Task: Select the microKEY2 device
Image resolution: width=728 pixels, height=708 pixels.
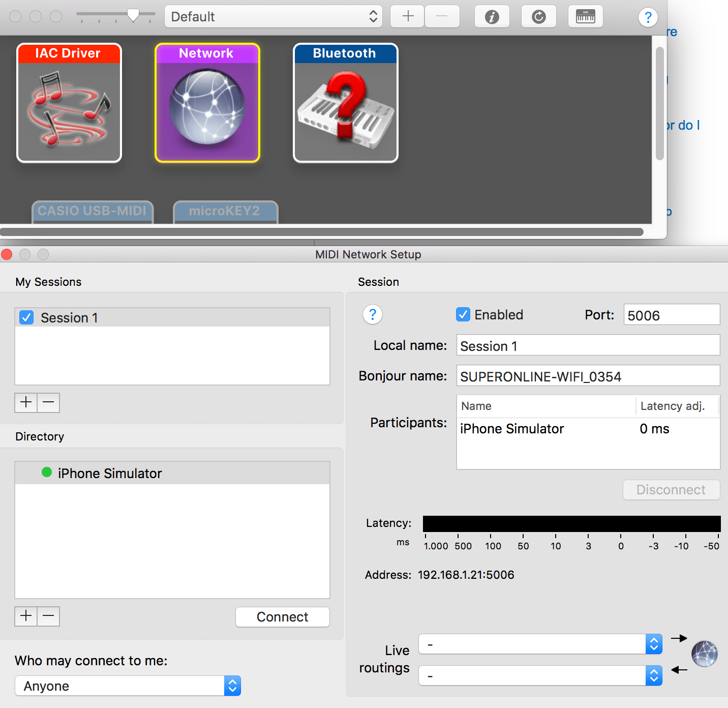Action: click(225, 211)
